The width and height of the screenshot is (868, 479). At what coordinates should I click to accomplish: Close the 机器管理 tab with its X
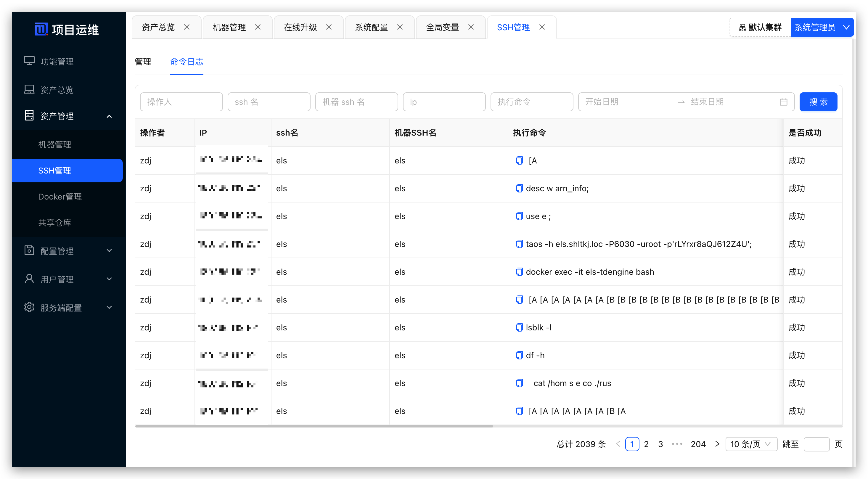point(258,27)
